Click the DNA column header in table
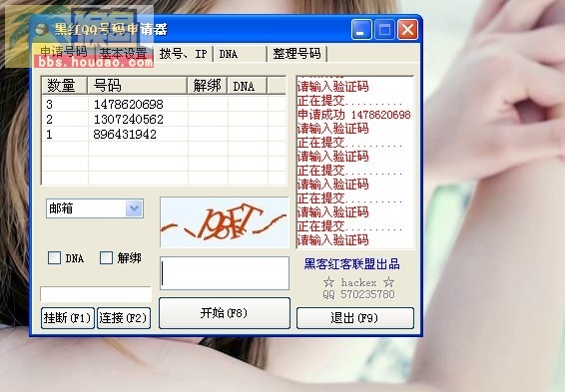This screenshot has height=392, width=565. pyautogui.click(x=248, y=86)
